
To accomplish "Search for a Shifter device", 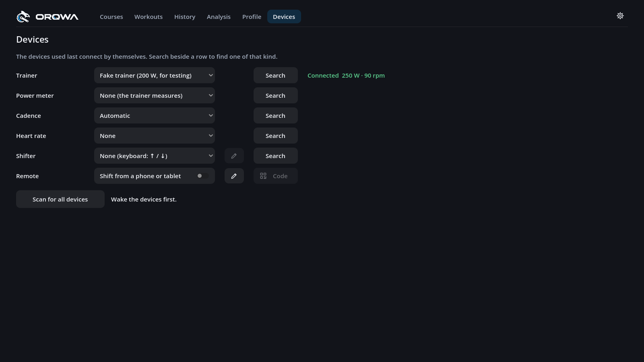I will click(x=276, y=156).
